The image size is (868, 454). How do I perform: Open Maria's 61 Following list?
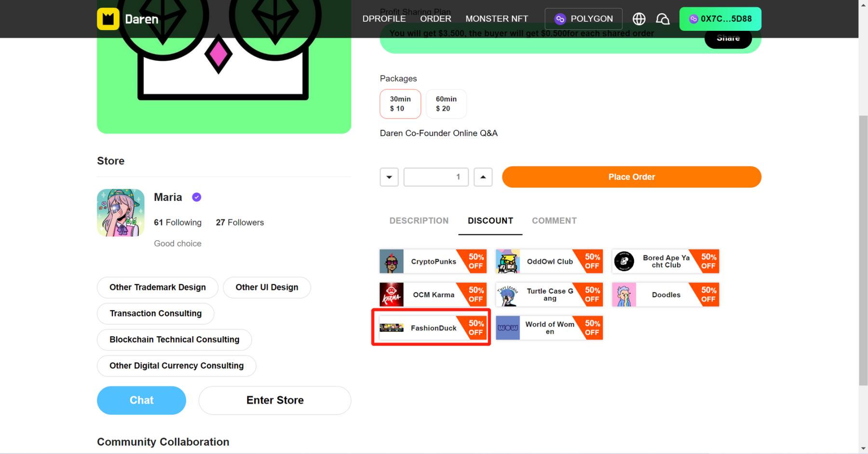coord(177,222)
